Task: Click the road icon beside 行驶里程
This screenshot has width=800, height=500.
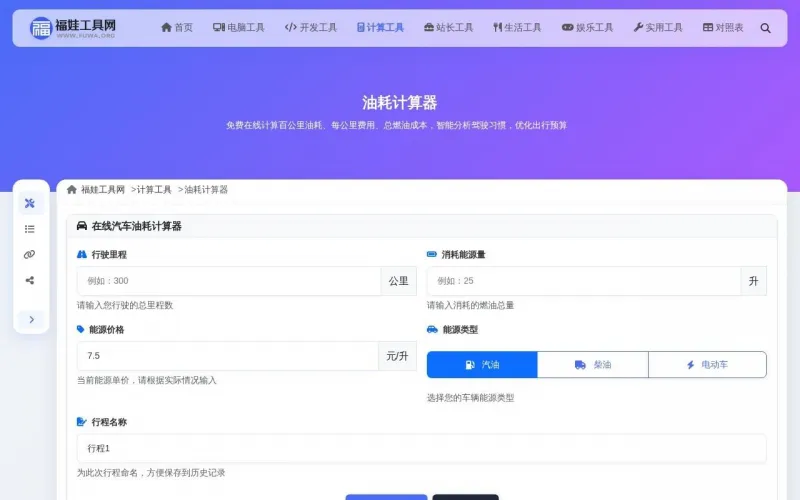Action: 82,254
